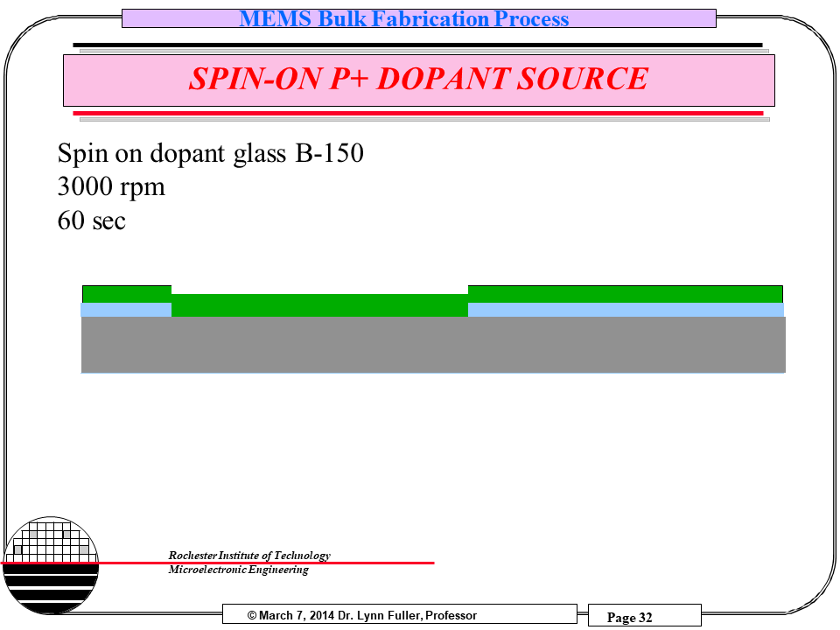
Task: Select the copyright "Dr. Lynn Fuller, Professor" box
Action: tap(399, 615)
